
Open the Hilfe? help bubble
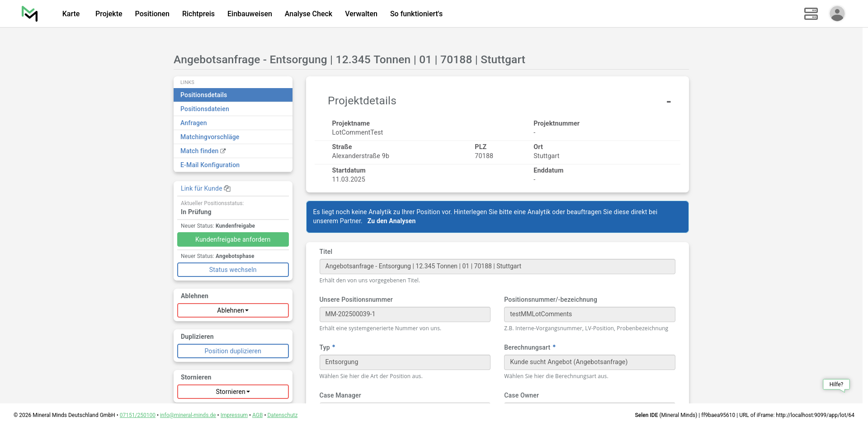836,384
